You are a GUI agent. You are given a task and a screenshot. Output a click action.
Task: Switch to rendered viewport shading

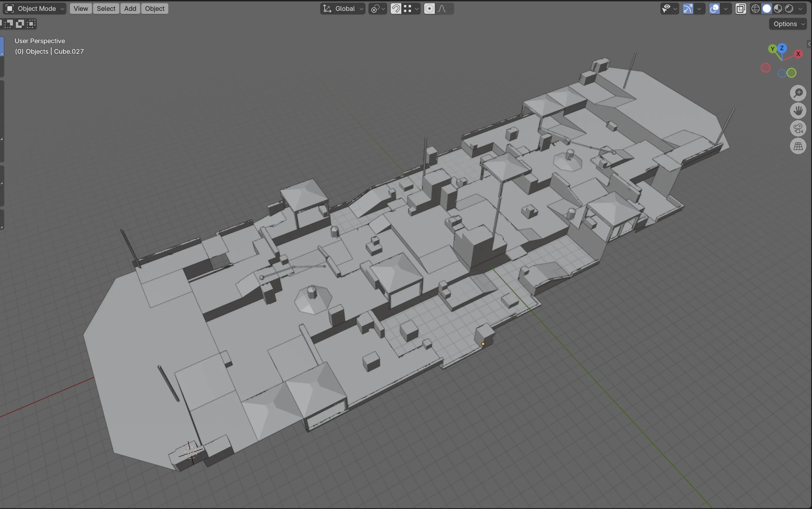click(x=789, y=9)
